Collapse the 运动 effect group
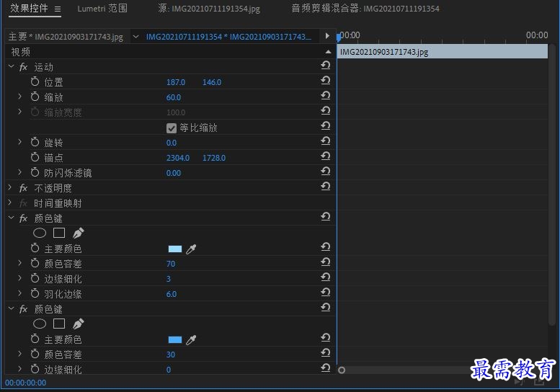This screenshot has width=560, height=392. pyautogui.click(x=11, y=66)
